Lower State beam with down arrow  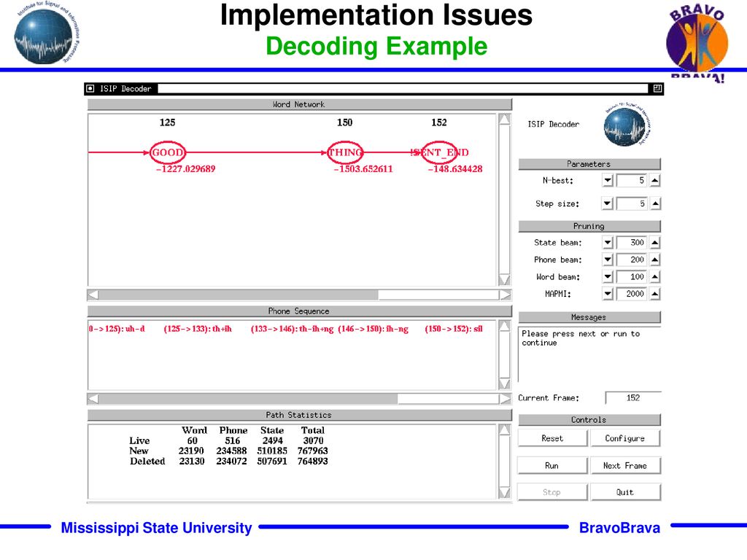(x=608, y=243)
